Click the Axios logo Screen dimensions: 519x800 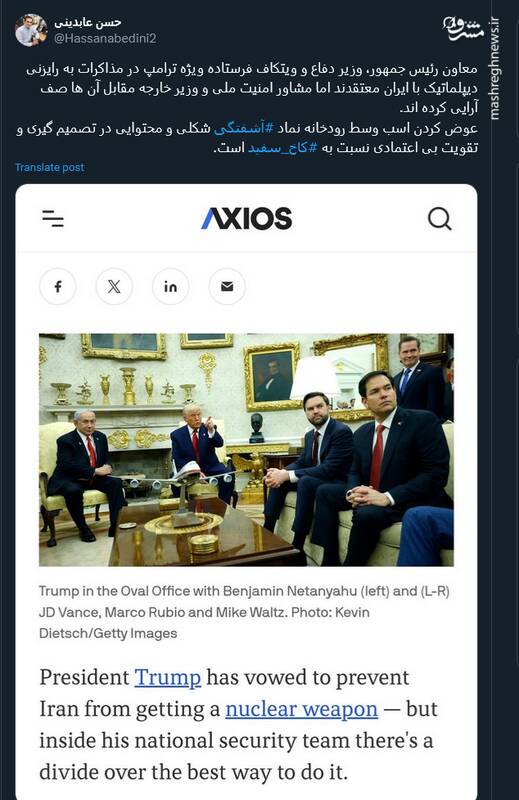click(246, 218)
